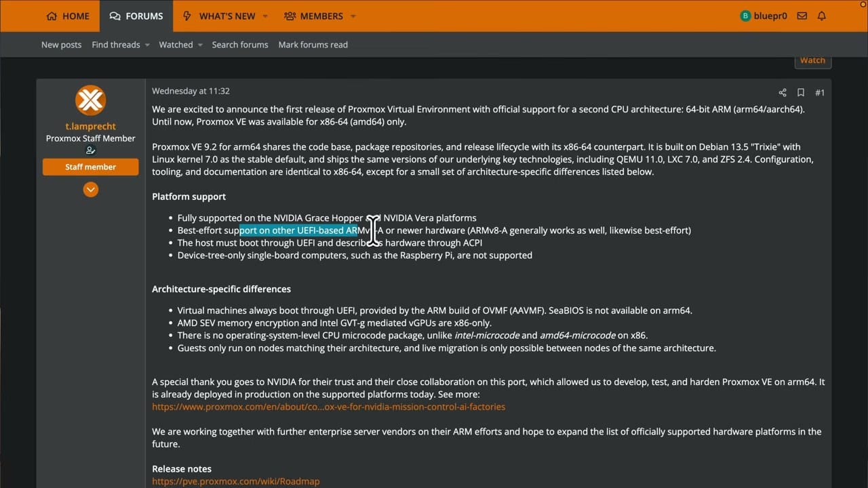Click Mark forums read
The image size is (868, 488).
[313, 45]
